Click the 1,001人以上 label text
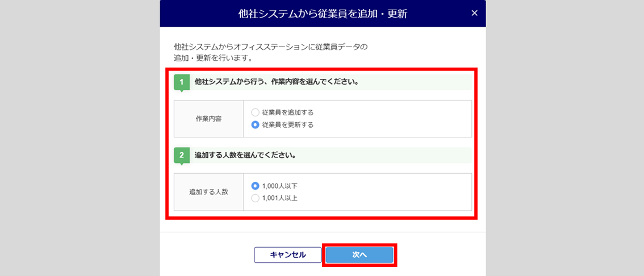This screenshot has height=276, width=644. [x=280, y=198]
